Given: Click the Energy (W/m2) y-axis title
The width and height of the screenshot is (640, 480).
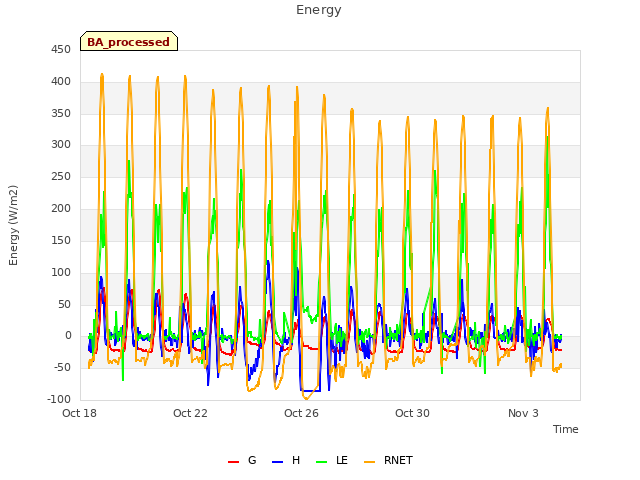Looking at the screenshot, I should (13, 225).
